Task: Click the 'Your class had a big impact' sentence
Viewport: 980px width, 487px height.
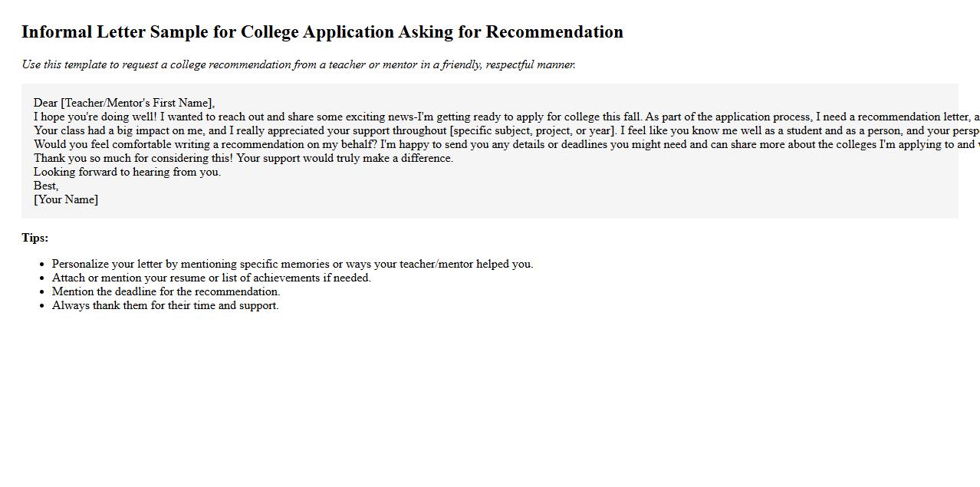Action: pyautogui.click(x=115, y=130)
